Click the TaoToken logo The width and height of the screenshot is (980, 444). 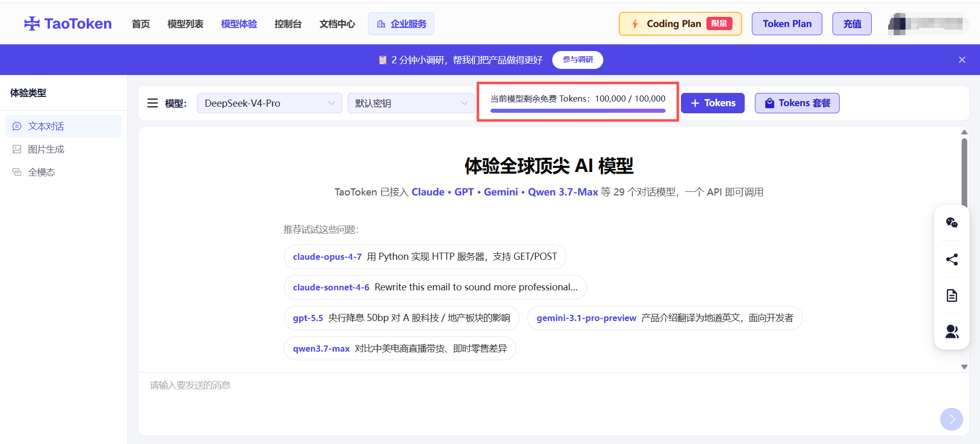point(68,23)
